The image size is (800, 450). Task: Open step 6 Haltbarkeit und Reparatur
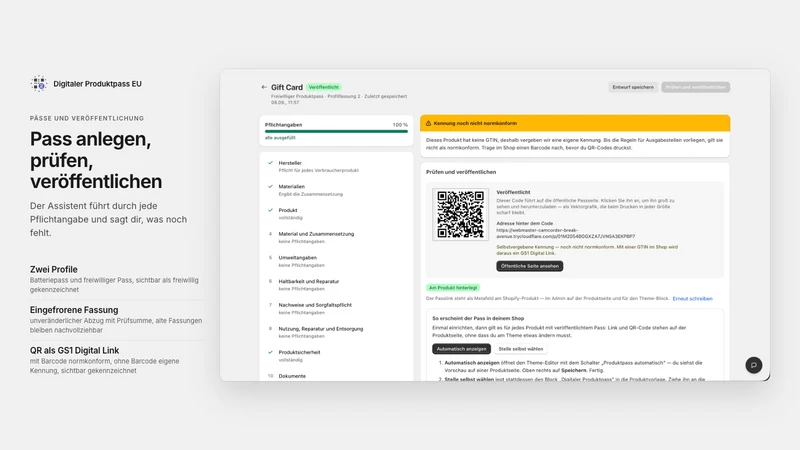(336, 285)
